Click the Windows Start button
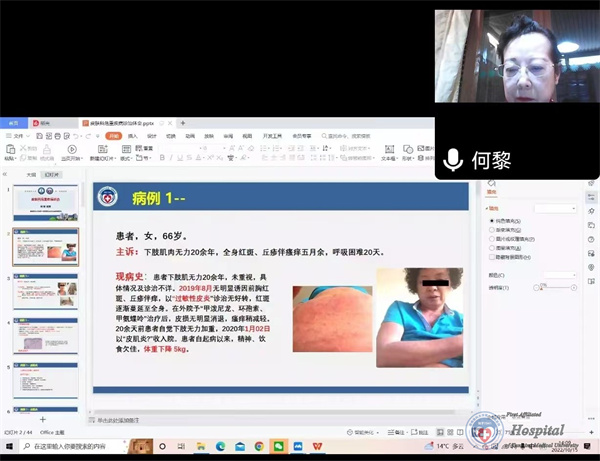 coord(9,446)
